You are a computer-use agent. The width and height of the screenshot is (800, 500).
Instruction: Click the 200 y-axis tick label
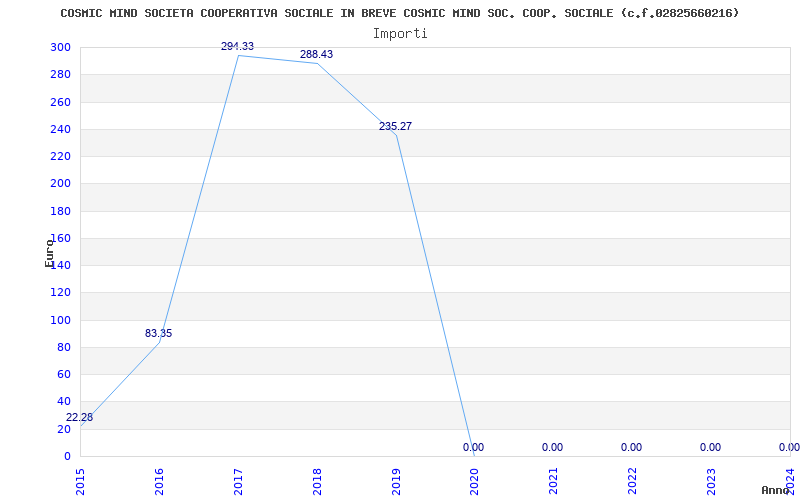(x=60, y=184)
